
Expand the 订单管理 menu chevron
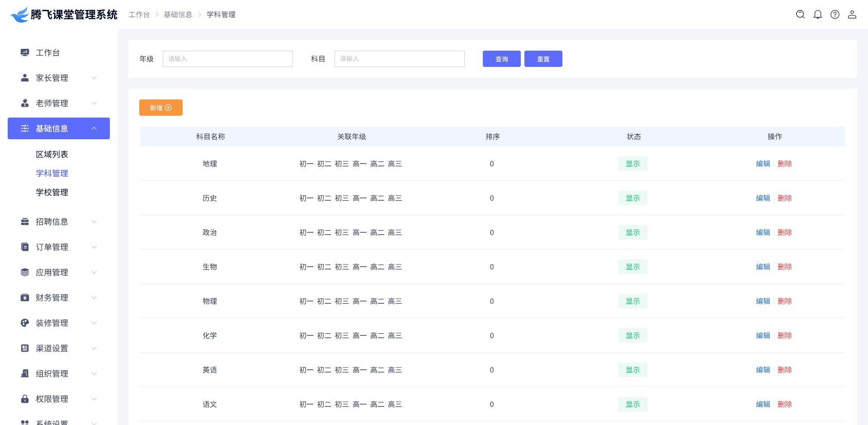94,247
